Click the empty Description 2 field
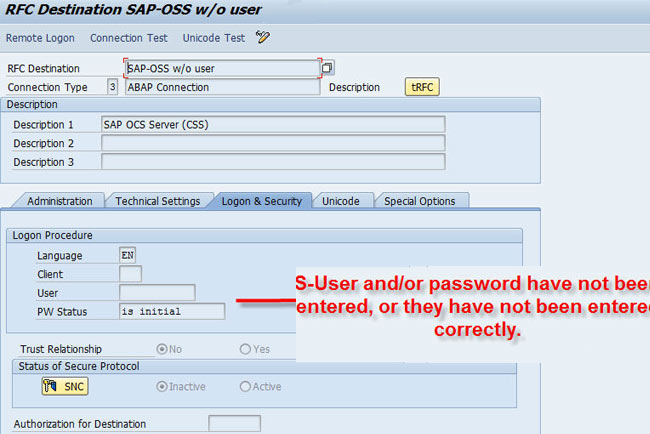The width and height of the screenshot is (650, 434). click(x=273, y=143)
